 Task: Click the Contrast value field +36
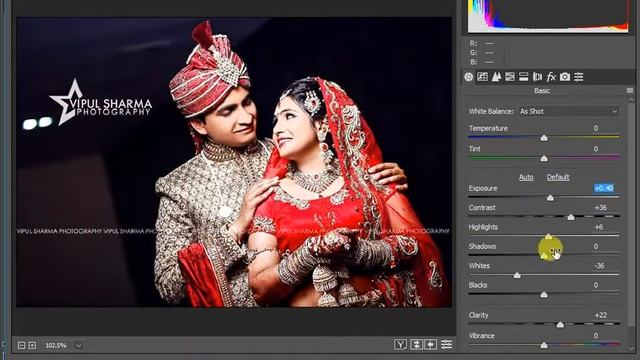pos(600,208)
